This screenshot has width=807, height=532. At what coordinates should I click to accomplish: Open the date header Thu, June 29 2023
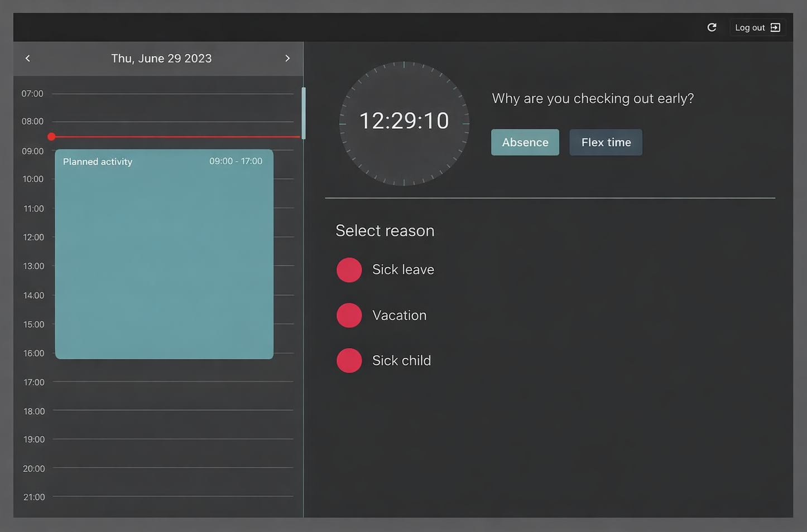click(x=161, y=59)
